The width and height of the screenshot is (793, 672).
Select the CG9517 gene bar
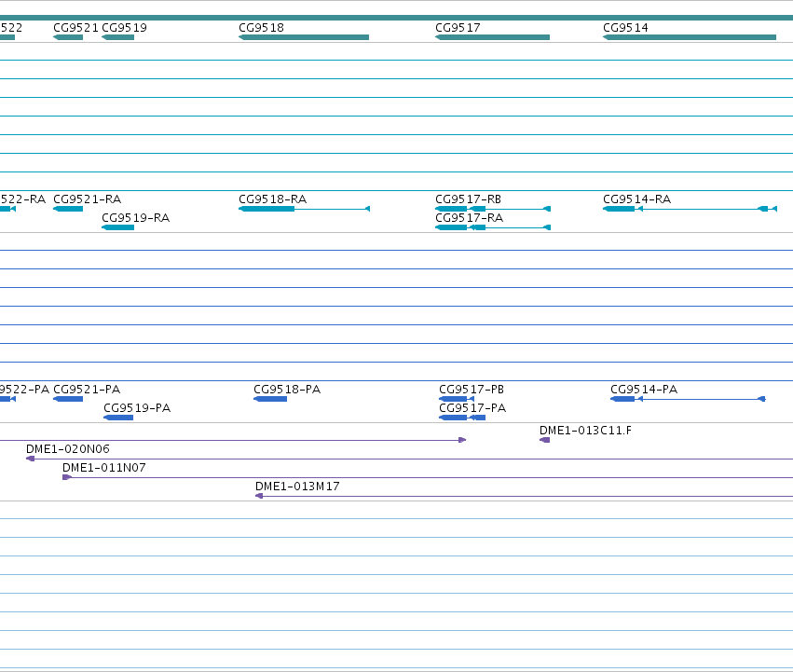tap(493, 37)
